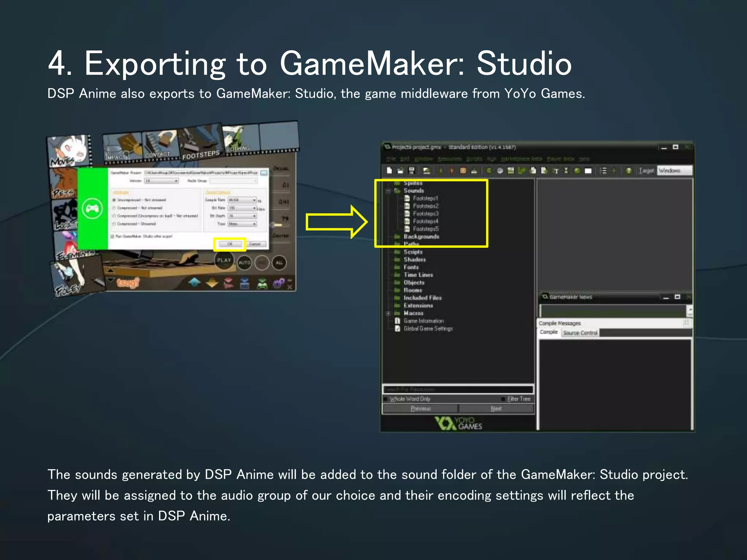Viewport: 747px width, 560px height.
Task: Click OK in the export dialog
Action: (x=230, y=244)
